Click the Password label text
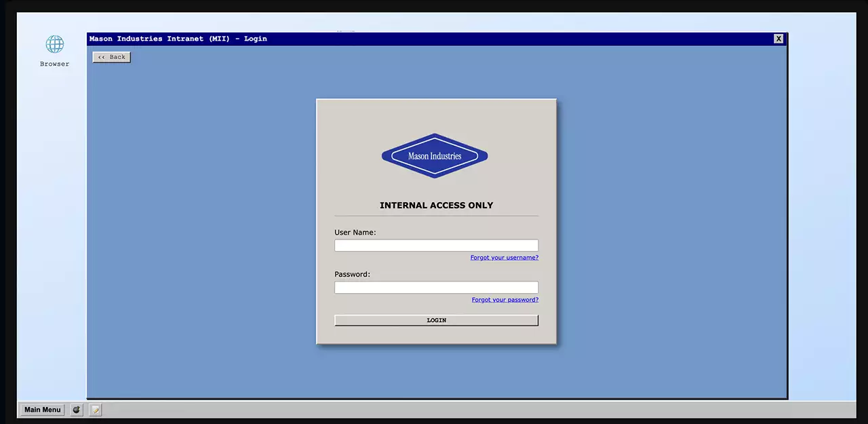Image resolution: width=868 pixels, height=424 pixels. click(352, 274)
